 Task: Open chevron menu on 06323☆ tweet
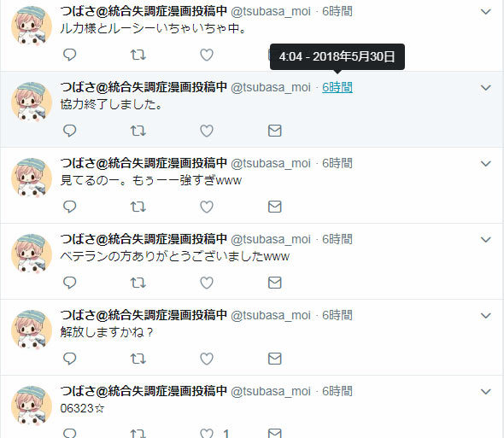tap(486, 392)
